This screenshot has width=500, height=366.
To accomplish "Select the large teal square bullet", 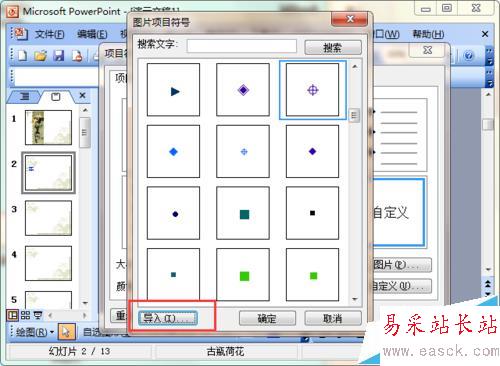I will tap(243, 213).
